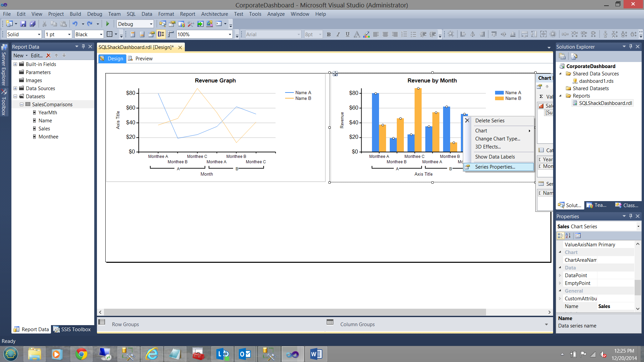Delete selected item in Report Data pane

(48, 56)
